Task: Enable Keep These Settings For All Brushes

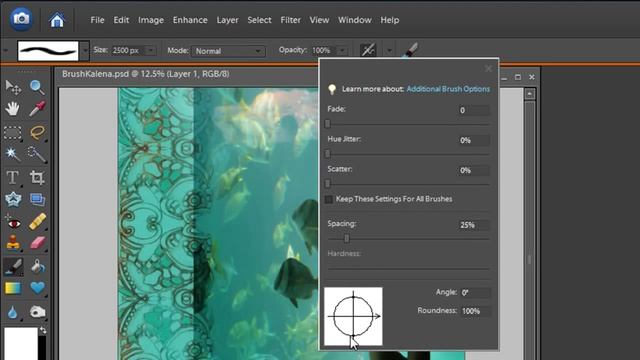Action: point(329,199)
